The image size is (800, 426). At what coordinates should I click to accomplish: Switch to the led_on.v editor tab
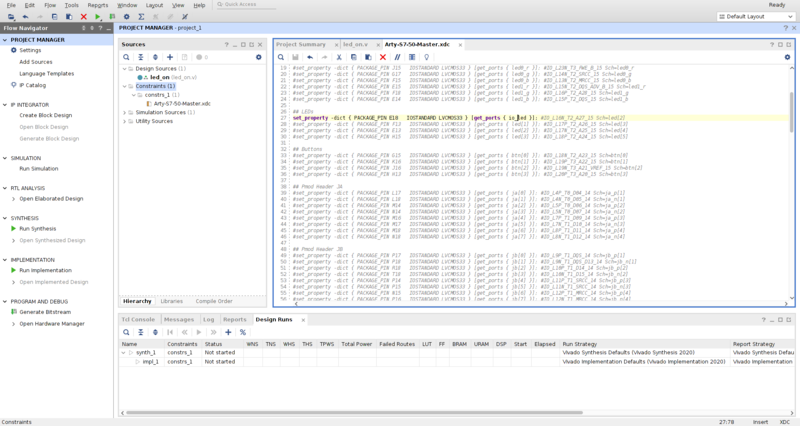(x=355, y=44)
